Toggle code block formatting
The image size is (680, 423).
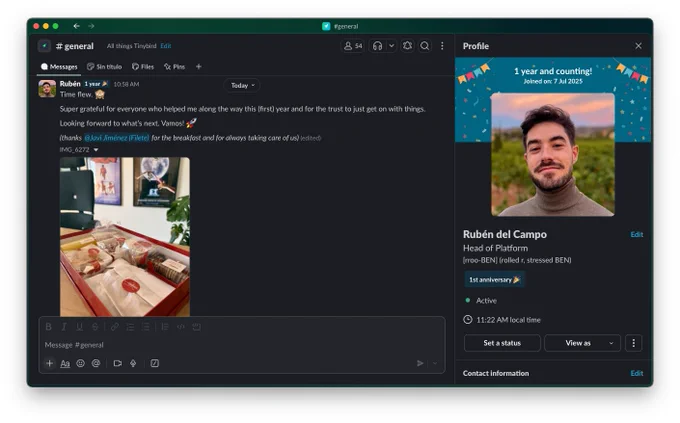click(196, 327)
